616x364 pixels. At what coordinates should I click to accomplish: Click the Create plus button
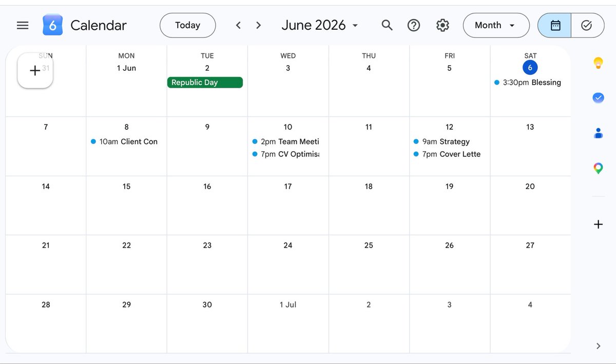35,71
